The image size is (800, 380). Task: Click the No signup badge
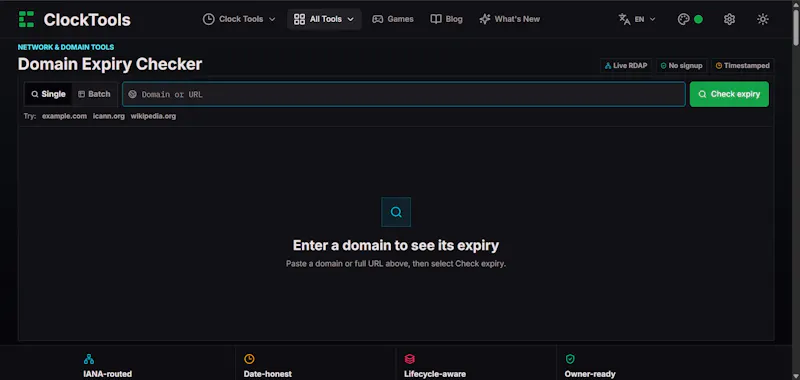pyautogui.click(x=681, y=66)
